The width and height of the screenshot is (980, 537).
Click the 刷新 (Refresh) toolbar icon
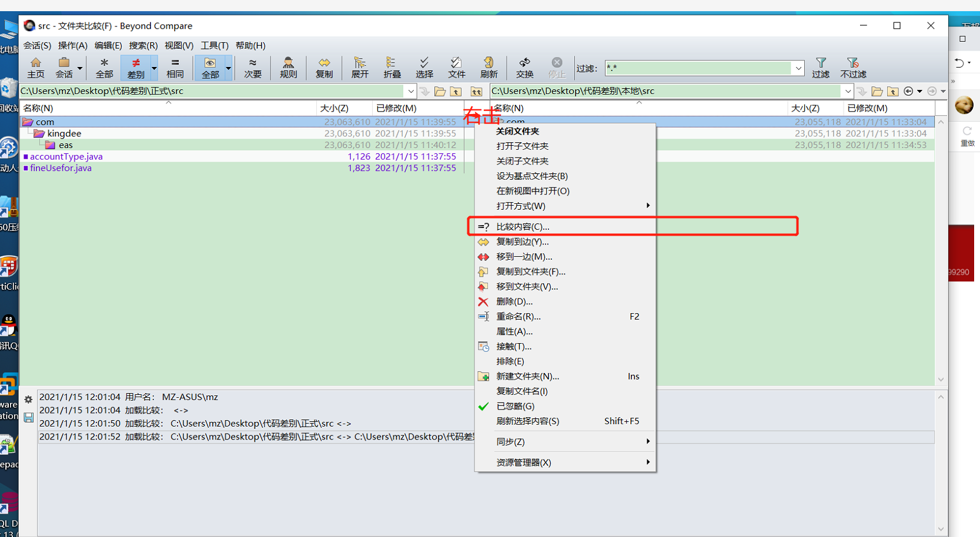tap(489, 66)
